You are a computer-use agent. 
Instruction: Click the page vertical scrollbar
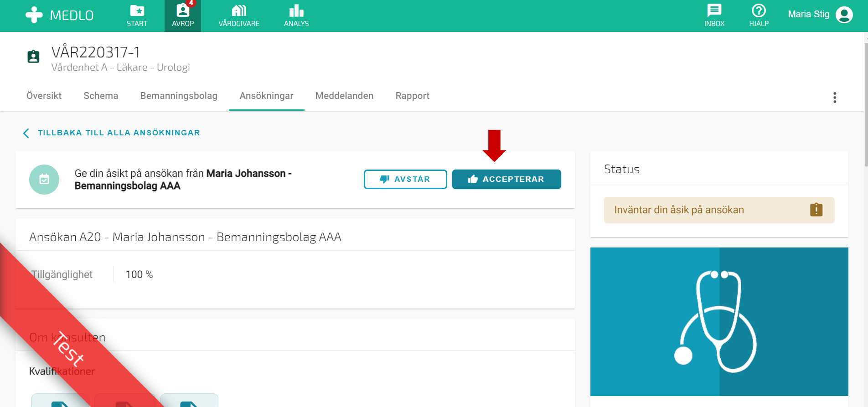point(866,105)
